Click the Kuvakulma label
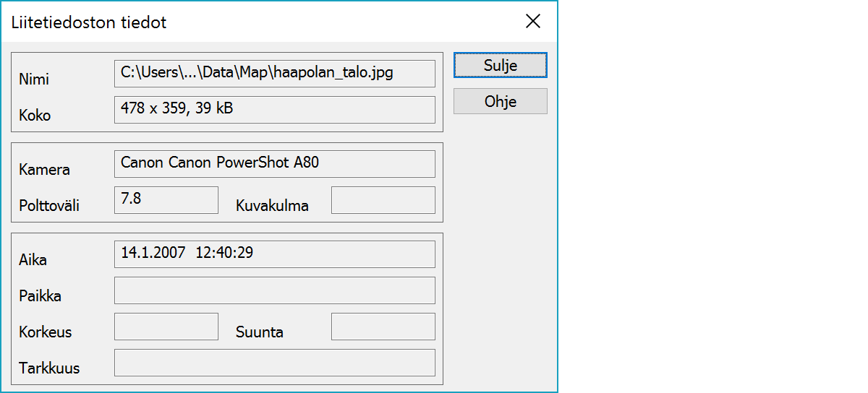Image resolution: width=868 pixels, height=393 pixels. (272, 206)
